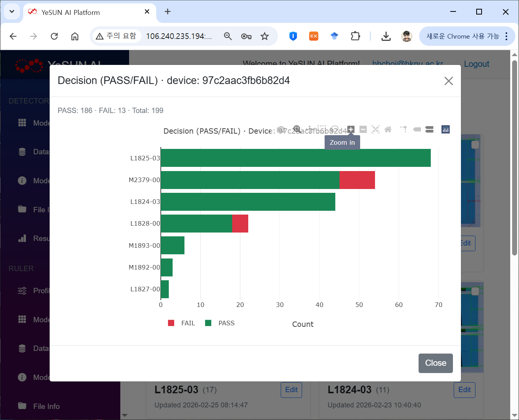Screen dimensions: 519x420
Task: Open Chrome three-dot menu
Action: point(506,36)
